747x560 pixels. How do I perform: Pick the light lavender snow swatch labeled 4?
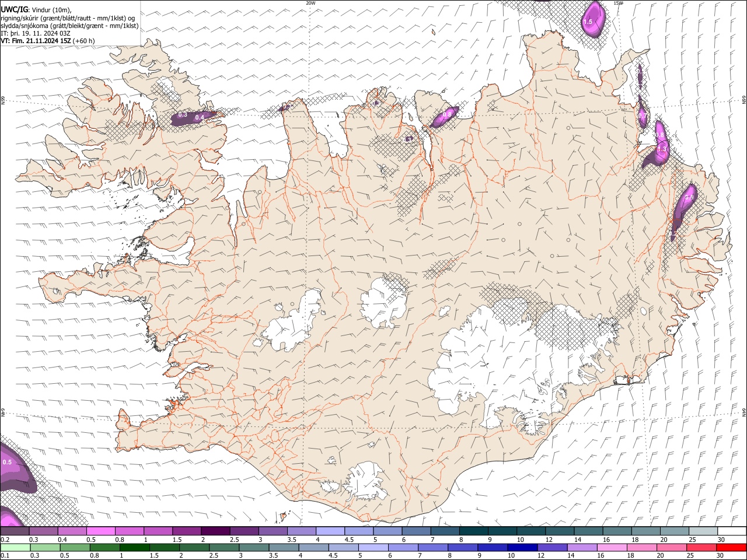click(330, 531)
